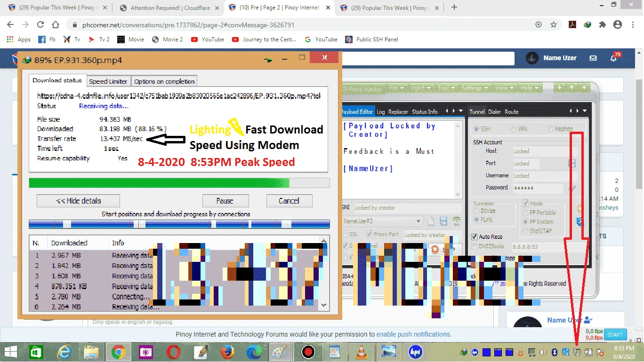Open the Help menu in HTTP Proxy Injector
The image size is (644, 362).
[x=530, y=88]
